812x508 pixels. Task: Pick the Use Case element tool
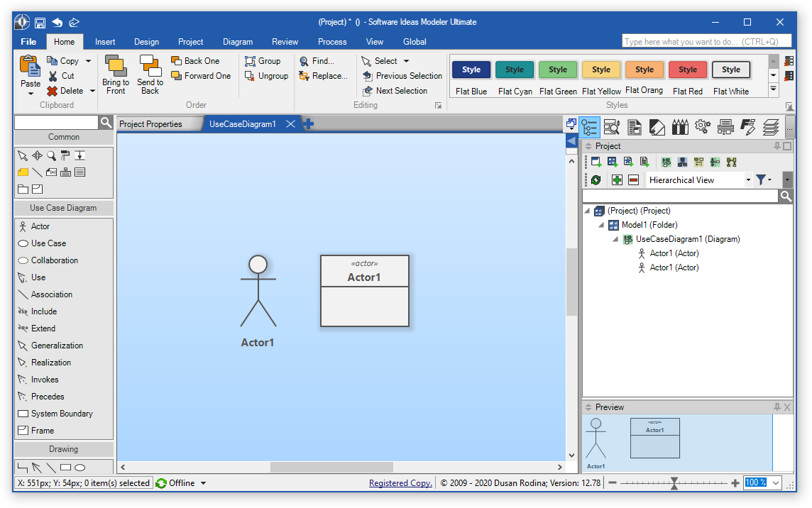(x=48, y=243)
